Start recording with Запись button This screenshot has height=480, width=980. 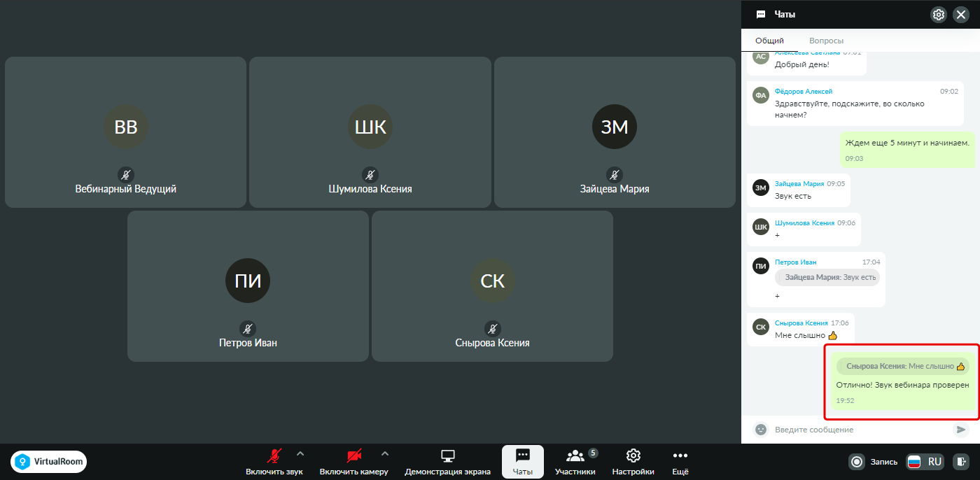tap(873, 461)
